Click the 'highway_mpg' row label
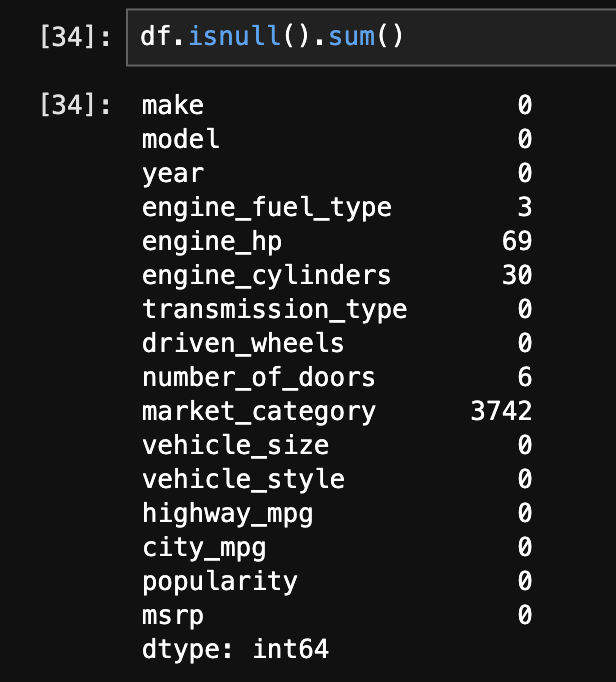The width and height of the screenshot is (616, 682). 228,513
